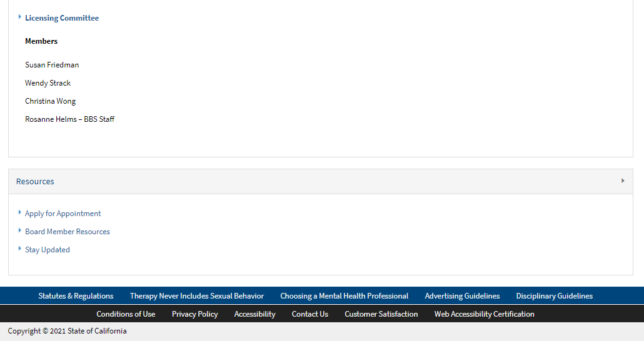Open the Contact Us link
Screen dimensions: 644x341
[x=309, y=314]
